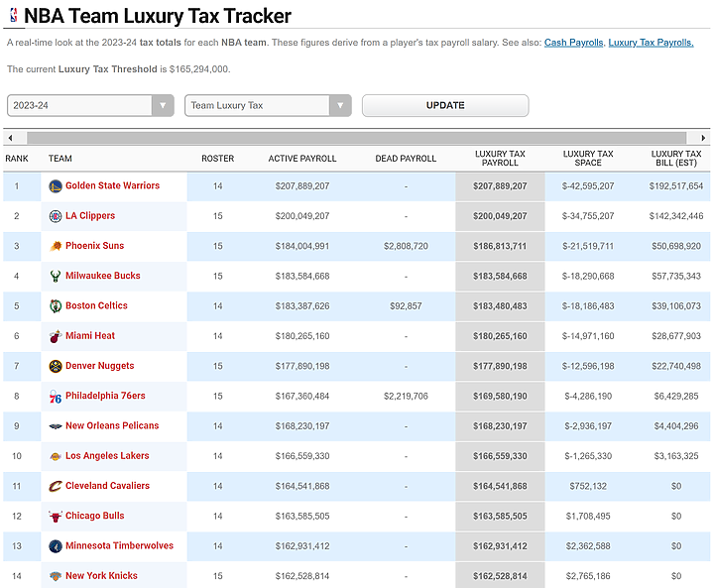Click the Cleveland Cavaliers team logo
Viewport: 714px width, 588px height.
[x=56, y=486]
